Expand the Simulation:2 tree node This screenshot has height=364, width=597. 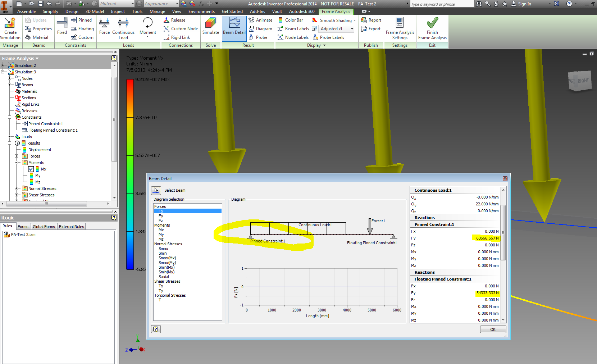point(3,65)
